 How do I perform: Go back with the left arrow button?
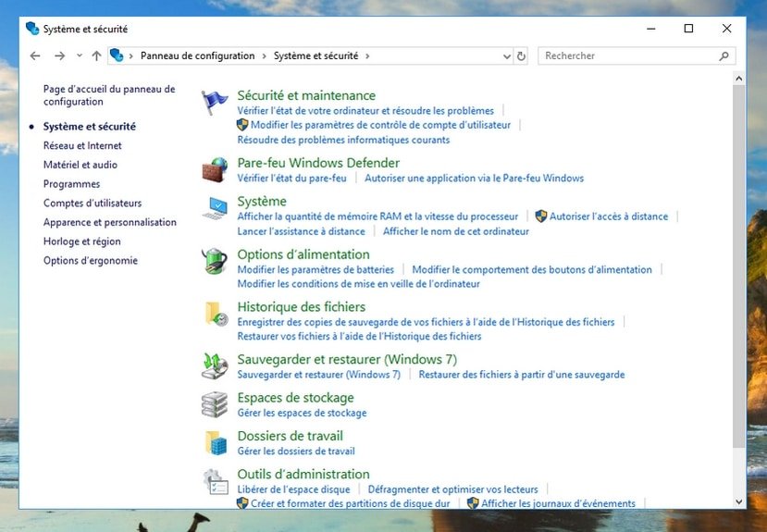(x=35, y=56)
